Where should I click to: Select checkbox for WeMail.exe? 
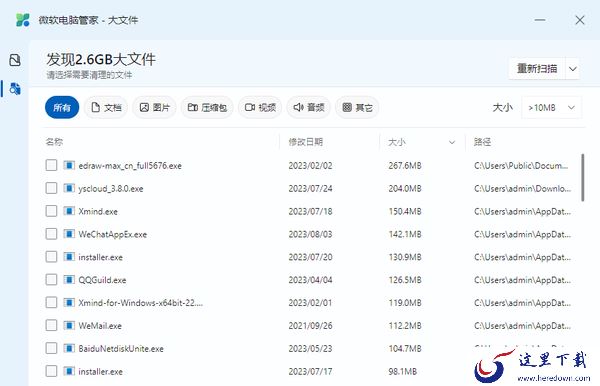[x=51, y=326]
